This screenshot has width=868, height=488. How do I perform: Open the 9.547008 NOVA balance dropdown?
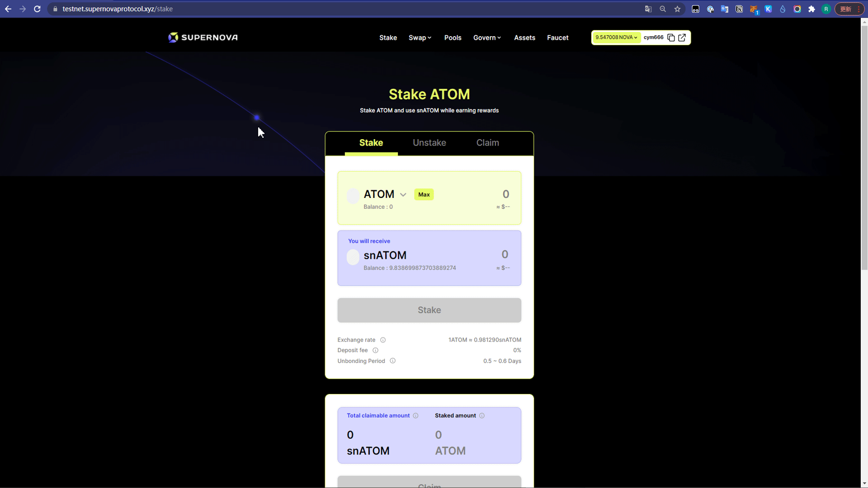(x=616, y=38)
